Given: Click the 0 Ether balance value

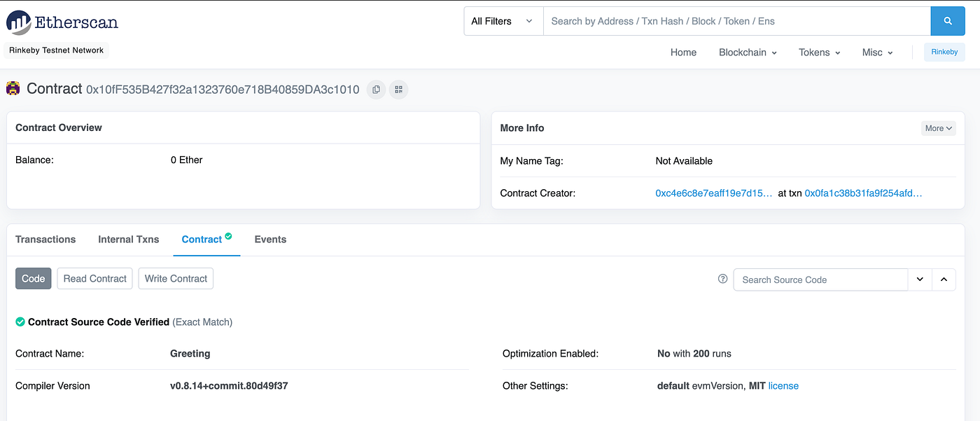Looking at the screenshot, I should click(x=186, y=160).
